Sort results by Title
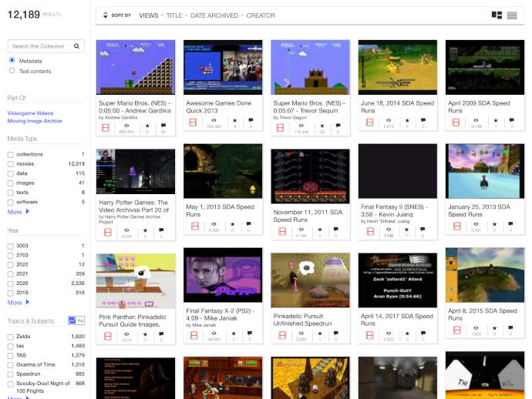This screenshot has width=532, height=399. click(174, 15)
